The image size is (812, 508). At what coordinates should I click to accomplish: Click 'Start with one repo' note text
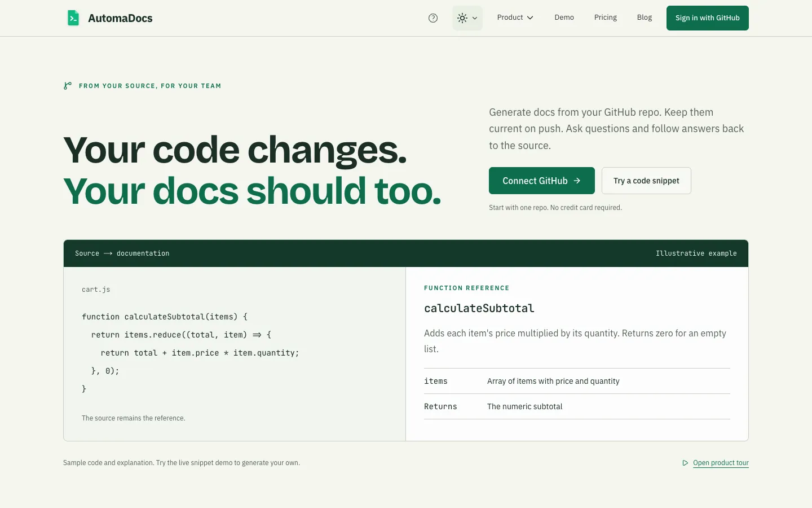click(x=555, y=208)
